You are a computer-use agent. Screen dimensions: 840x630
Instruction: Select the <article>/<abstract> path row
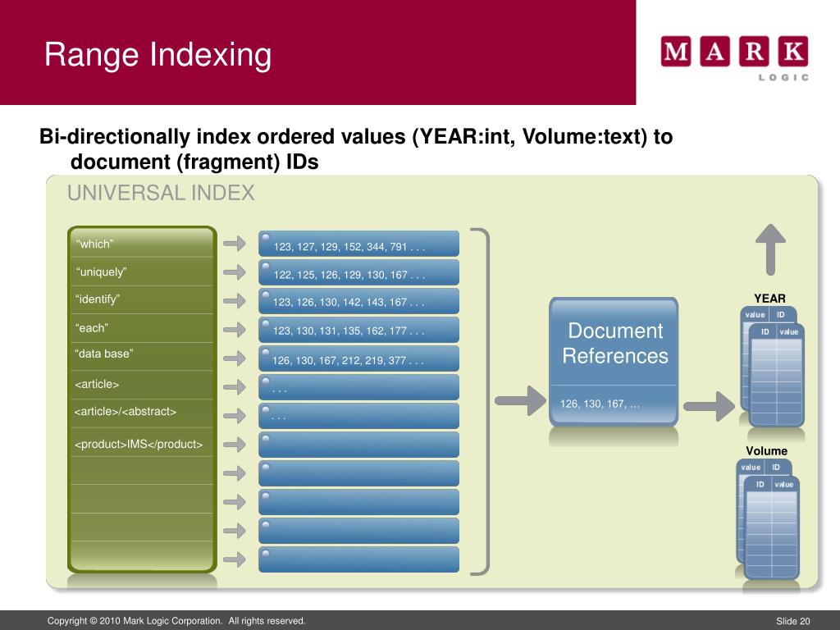click(x=142, y=413)
